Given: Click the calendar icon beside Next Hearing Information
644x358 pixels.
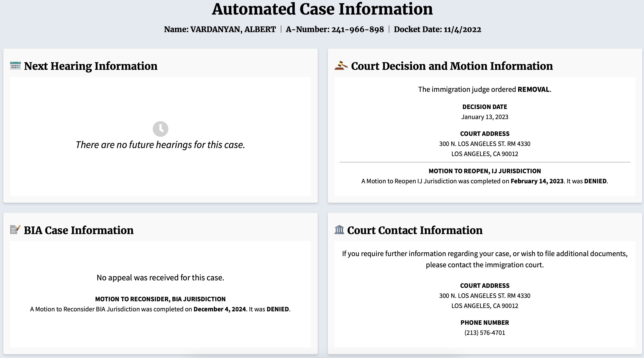Looking at the screenshot, I should (15, 66).
